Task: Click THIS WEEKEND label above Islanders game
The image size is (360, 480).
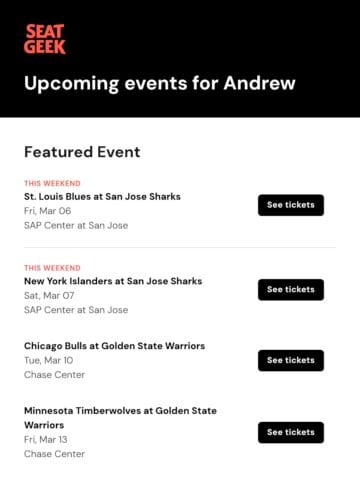Action: [52, 268]
